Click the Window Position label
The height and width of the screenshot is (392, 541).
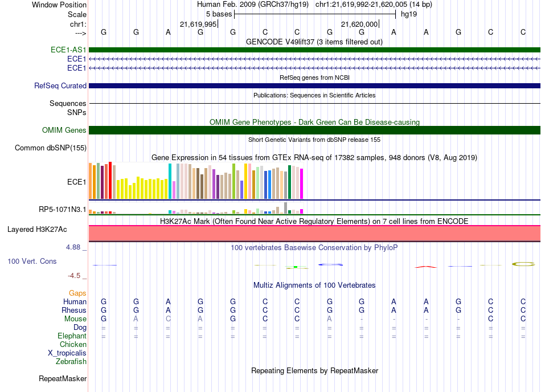(59, 5)
